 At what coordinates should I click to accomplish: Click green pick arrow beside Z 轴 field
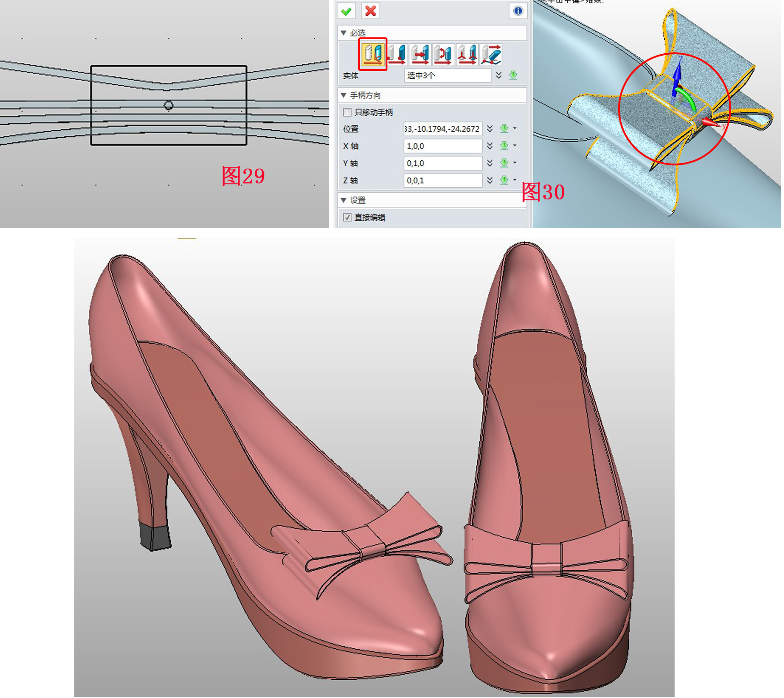tap(504, 180)
